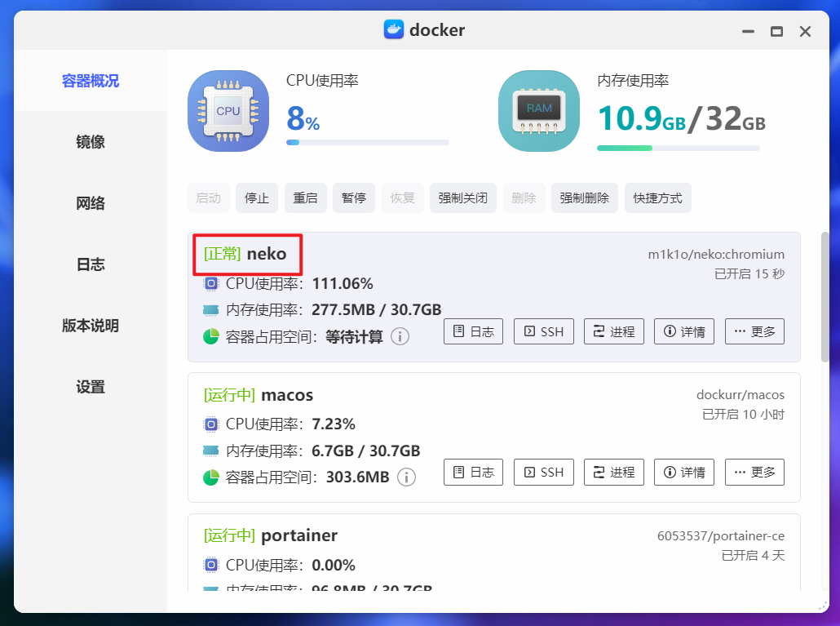Click uptime text 已开启 10 小时
The image size is (840, 626).
coord(744,415)
